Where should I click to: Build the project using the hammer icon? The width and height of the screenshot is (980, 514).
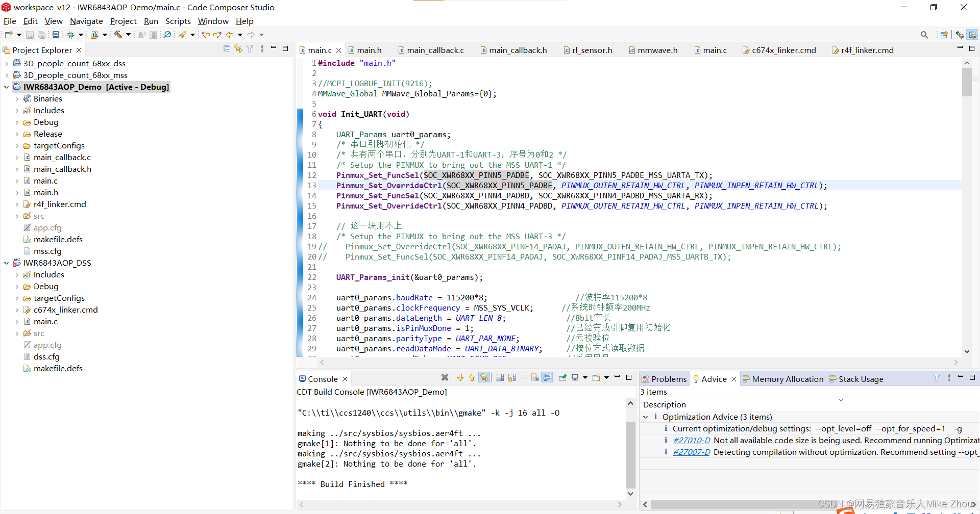[x=119, y=35]
